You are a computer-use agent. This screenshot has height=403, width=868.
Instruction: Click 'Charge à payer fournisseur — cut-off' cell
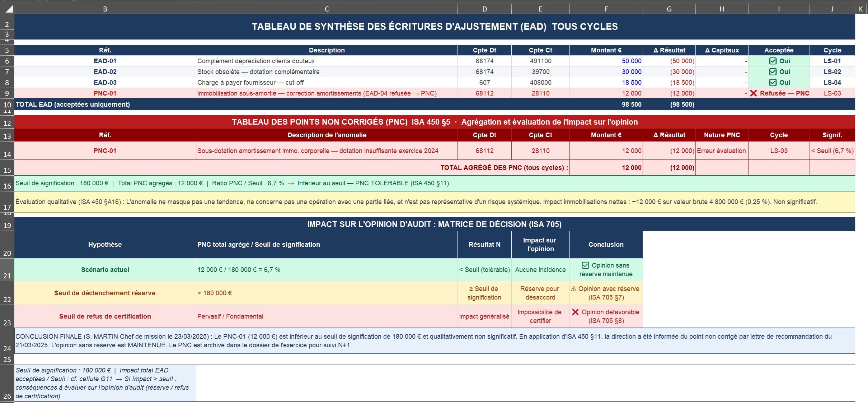coord(327,83)
